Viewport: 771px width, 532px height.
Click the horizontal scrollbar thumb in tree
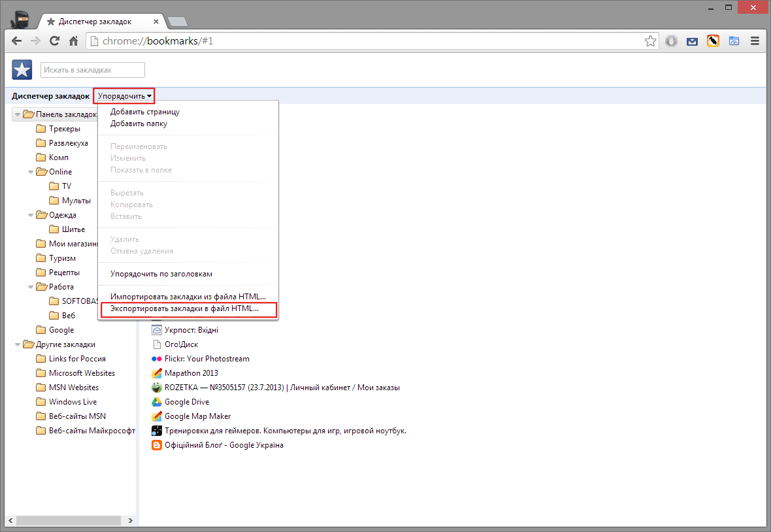(69, 520)
